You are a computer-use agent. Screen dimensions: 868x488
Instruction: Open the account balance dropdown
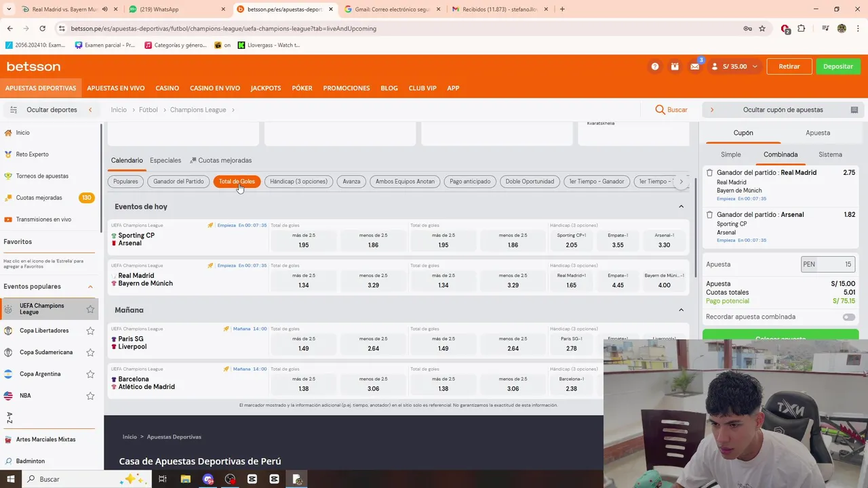click(734, 66)
